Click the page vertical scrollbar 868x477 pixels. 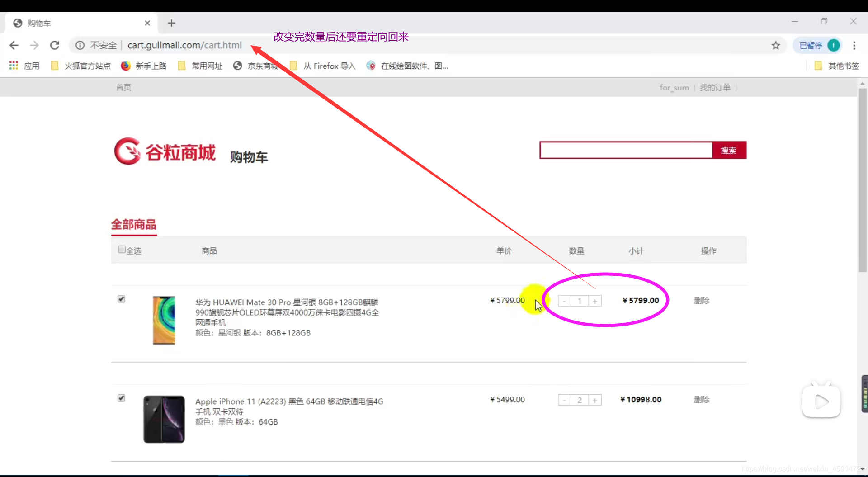coord(863,181)
